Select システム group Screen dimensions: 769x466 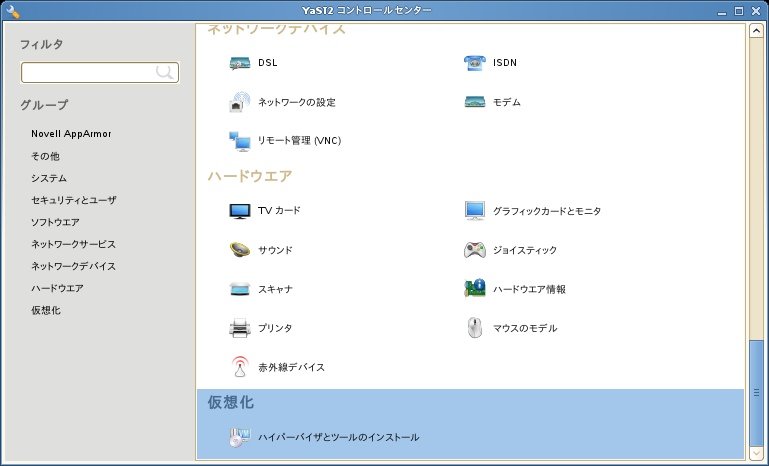pos(49,178)
